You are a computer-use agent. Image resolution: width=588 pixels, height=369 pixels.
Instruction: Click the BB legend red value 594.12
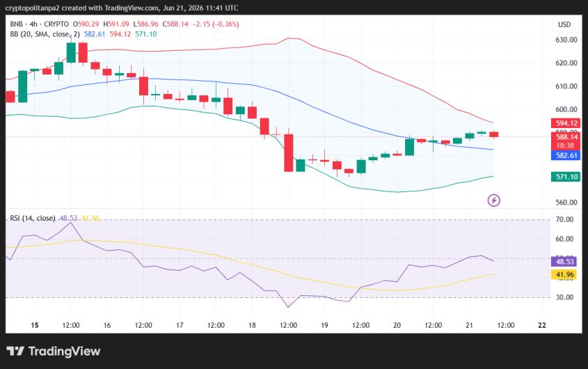pyautogui.click(x=120, y=34)
